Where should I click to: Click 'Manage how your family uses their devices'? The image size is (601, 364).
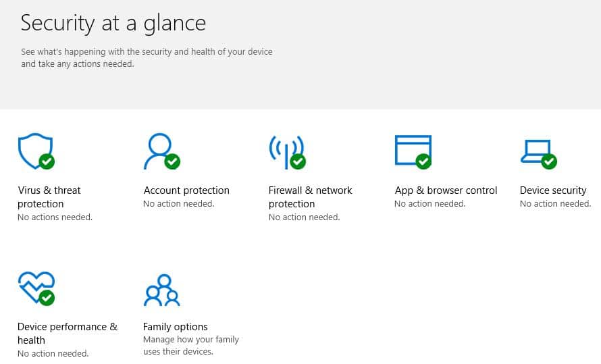point(191,346)
